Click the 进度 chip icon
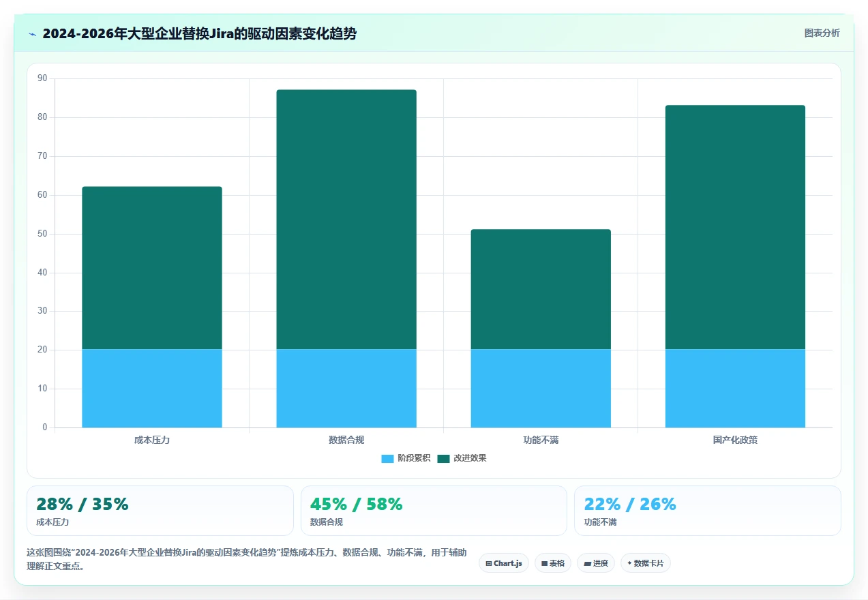Screen dimensions: 868x600 [587, 564]
